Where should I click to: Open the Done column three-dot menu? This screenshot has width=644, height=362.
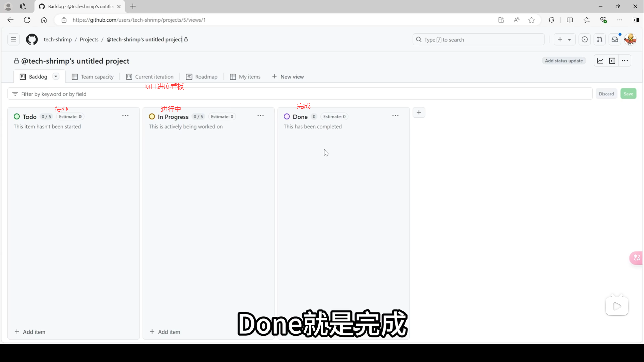(x=395, y=116)
